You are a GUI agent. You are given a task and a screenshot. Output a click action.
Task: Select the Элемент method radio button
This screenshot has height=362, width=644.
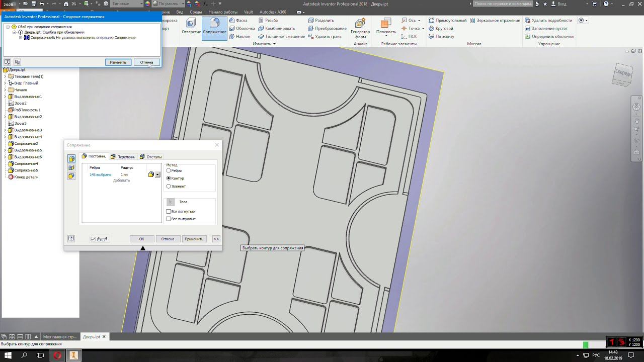coord(169,187)
